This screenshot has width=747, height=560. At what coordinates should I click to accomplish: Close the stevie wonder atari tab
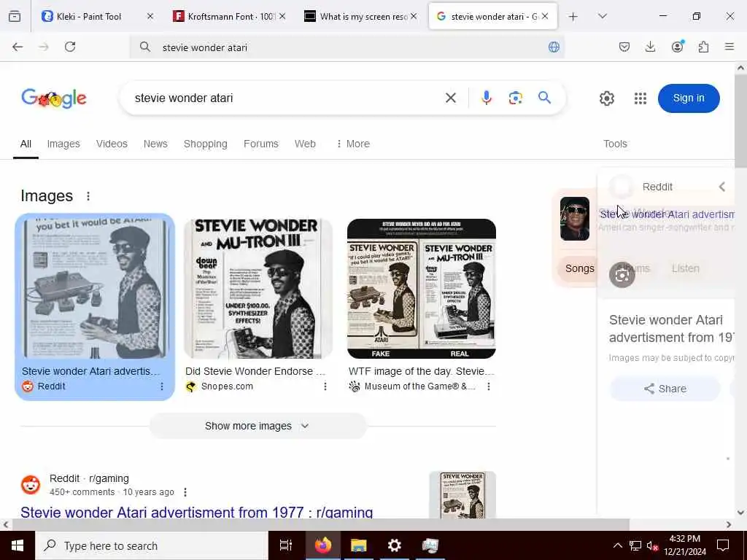tap(545, 16)
